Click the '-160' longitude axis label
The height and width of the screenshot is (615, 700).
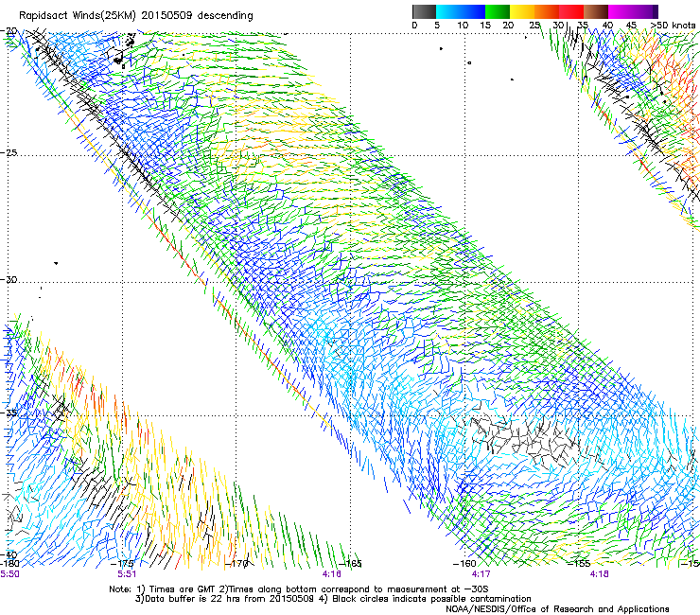(464, 564)
